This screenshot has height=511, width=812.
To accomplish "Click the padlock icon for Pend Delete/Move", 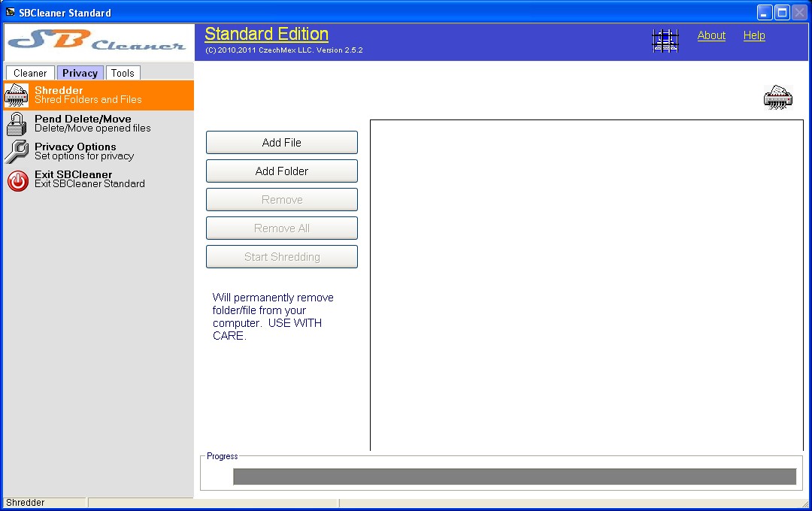I will (x=17, y=124).
